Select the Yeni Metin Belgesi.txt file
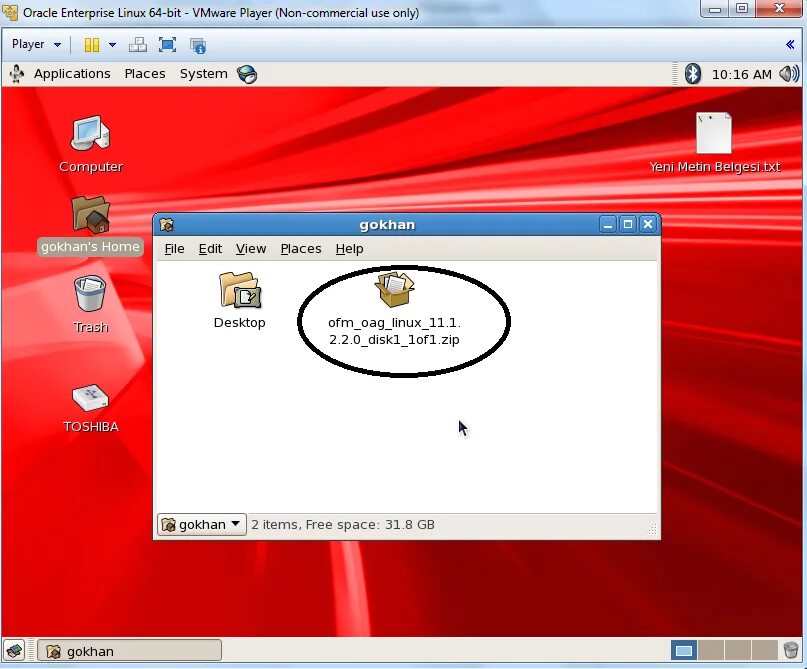The height and width of the screenshot is (669, 807). click(714, 133)
